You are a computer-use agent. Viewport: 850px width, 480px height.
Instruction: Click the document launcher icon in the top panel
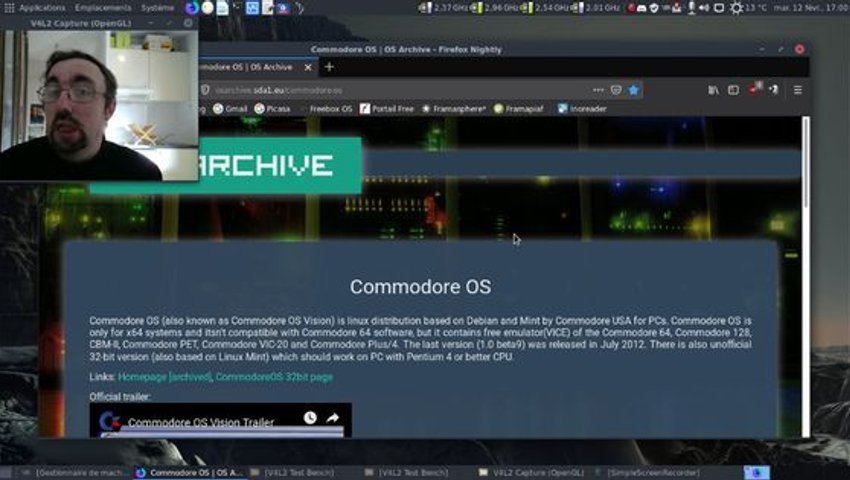[222, 8]
